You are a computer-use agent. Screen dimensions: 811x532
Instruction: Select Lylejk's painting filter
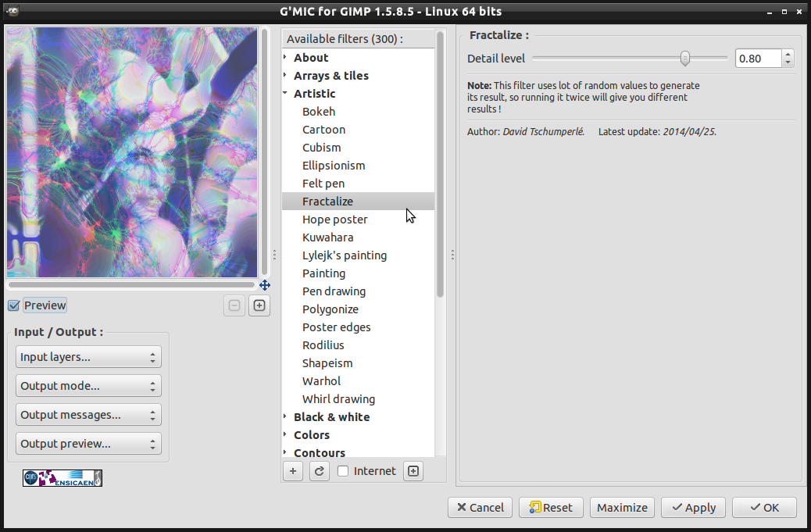[345, 255]
